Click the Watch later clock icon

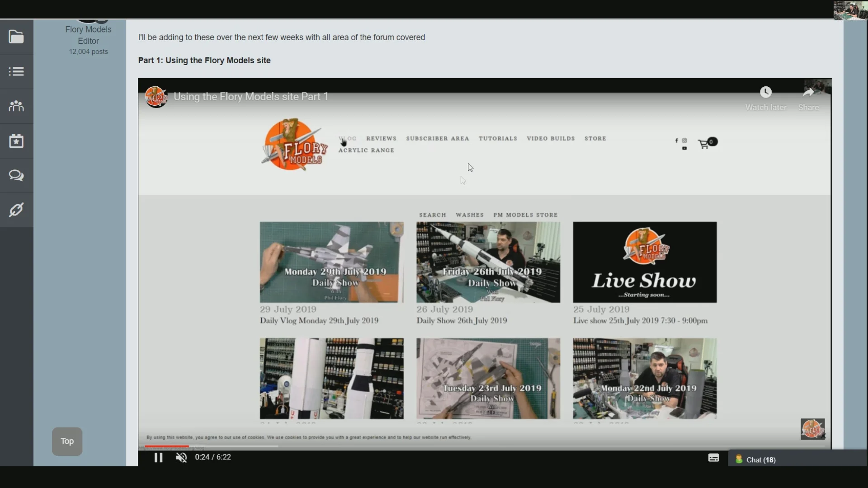coord(765,93)
